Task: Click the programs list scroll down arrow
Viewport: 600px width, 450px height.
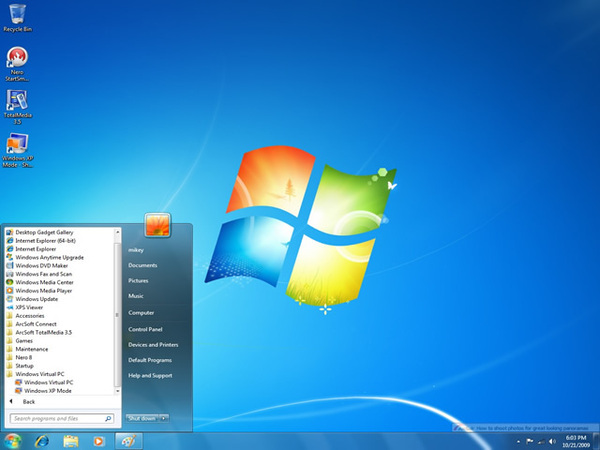Action: click(117, 391)
